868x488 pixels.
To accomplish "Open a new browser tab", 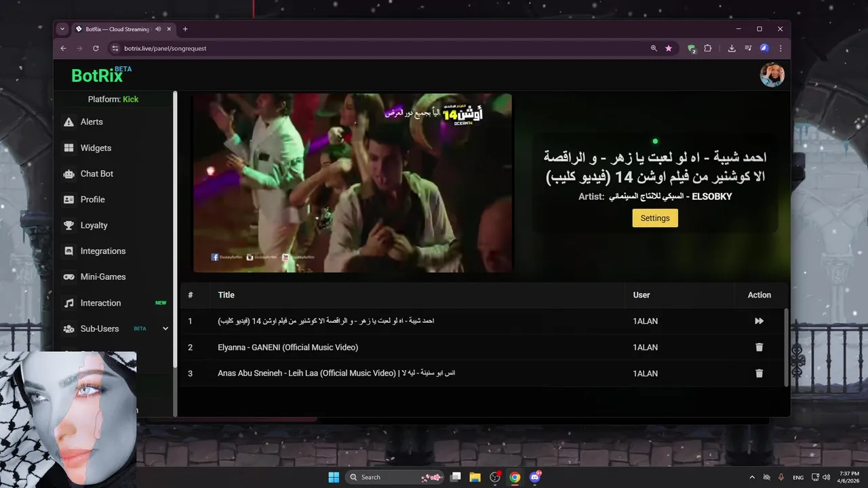I will point(185,29).
